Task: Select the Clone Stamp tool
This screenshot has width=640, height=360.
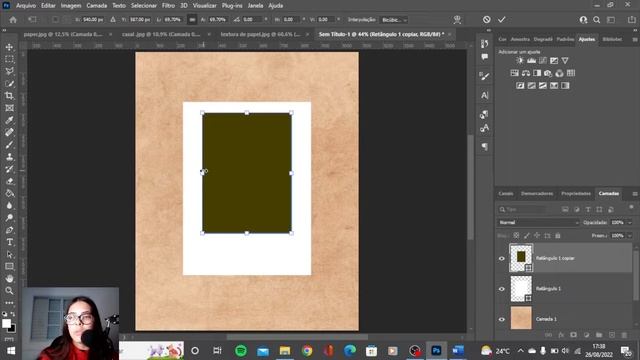Action: [x=9, y=157]
